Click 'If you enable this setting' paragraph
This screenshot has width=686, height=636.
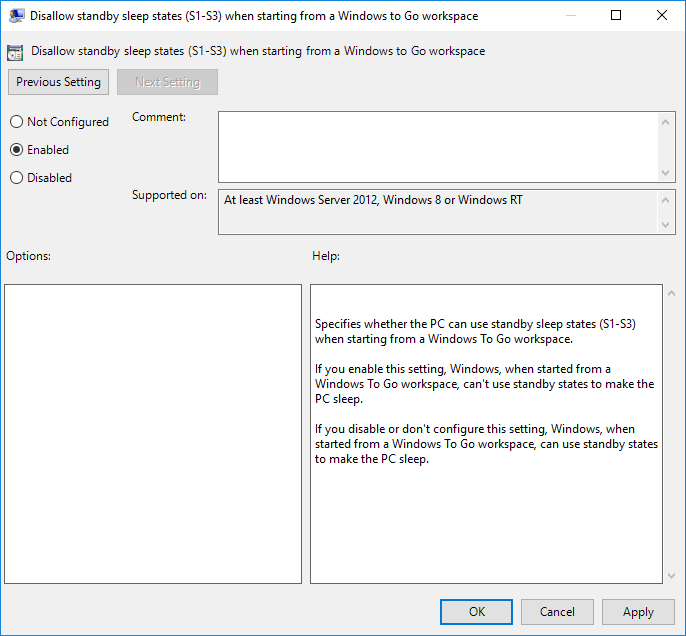click(x=484, y=384)
